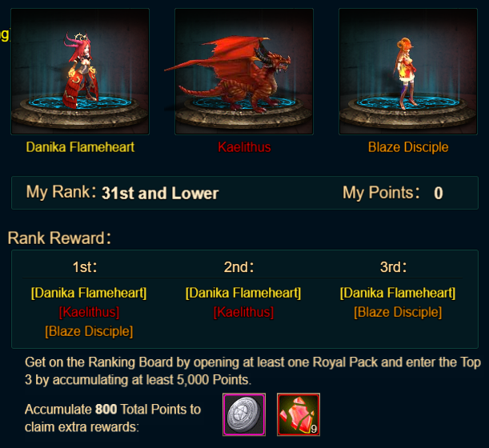This screenshot has width=489, height=448.
Task: Click [Blaze Disciple] under 1st rank reward
Action: tap(89, 331)
